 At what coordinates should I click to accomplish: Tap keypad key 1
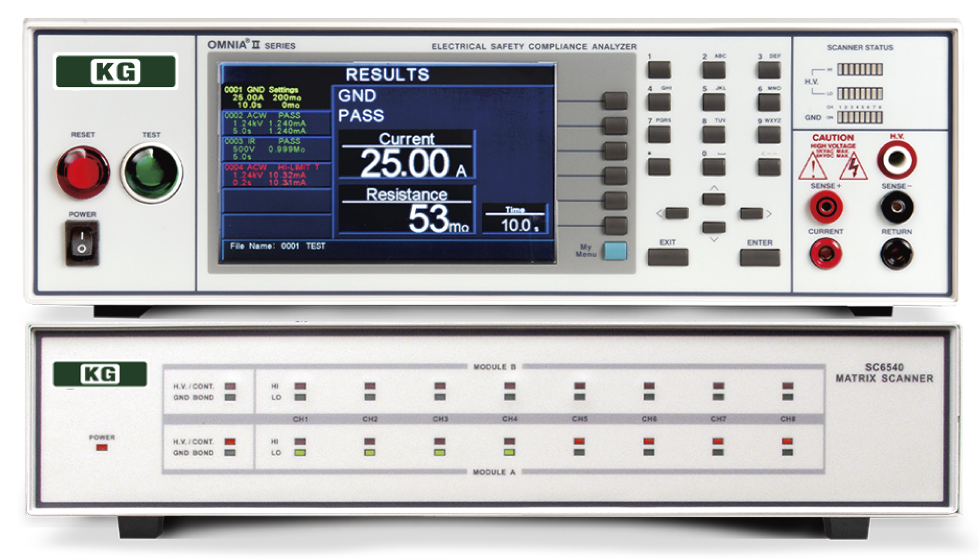click(659, 70)
